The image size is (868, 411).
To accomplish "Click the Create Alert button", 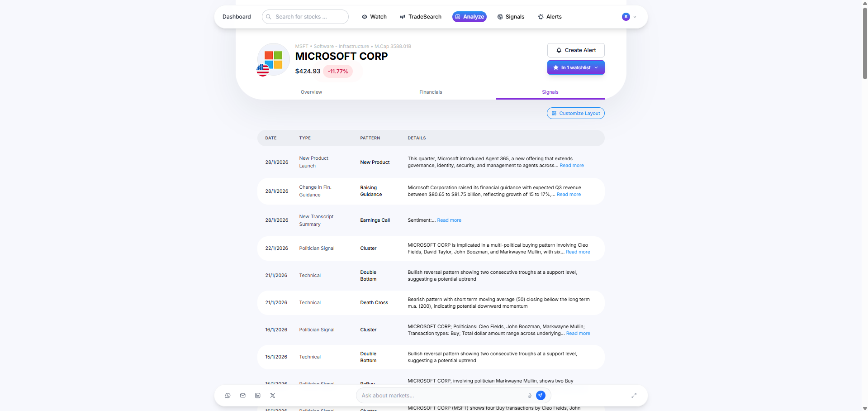I will pos(575,50).
